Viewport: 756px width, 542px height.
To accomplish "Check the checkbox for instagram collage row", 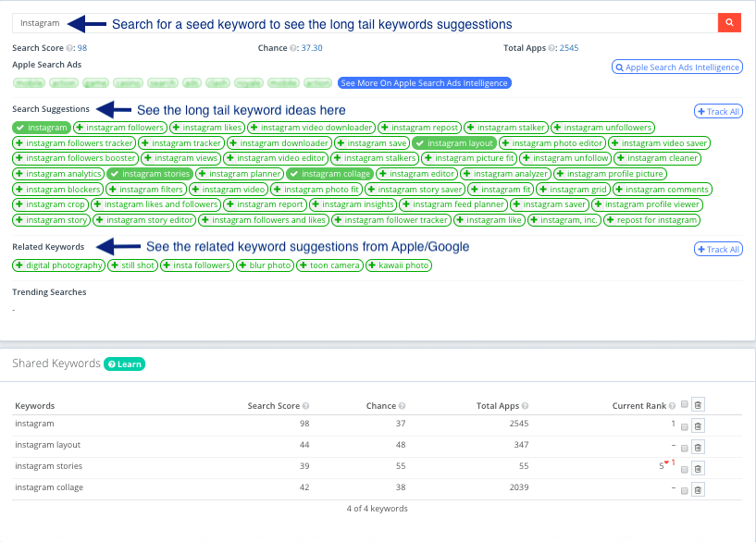I will coord(684,491).
